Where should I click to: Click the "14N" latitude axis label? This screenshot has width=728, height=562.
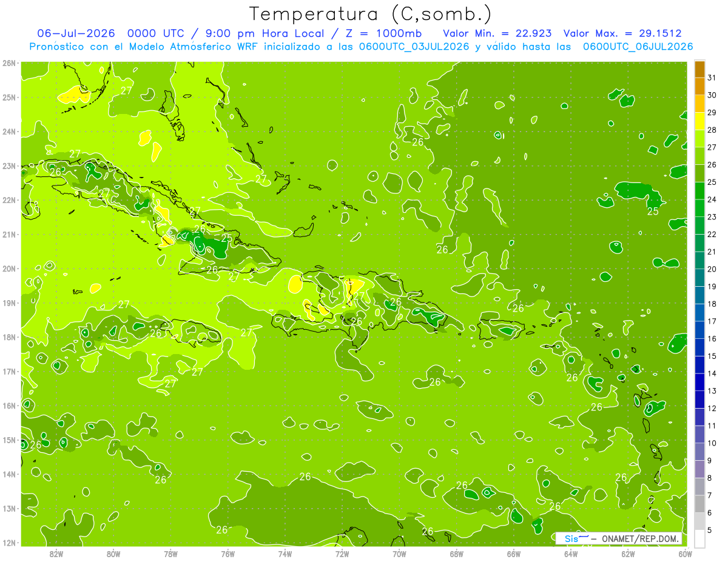click(9, 474)
